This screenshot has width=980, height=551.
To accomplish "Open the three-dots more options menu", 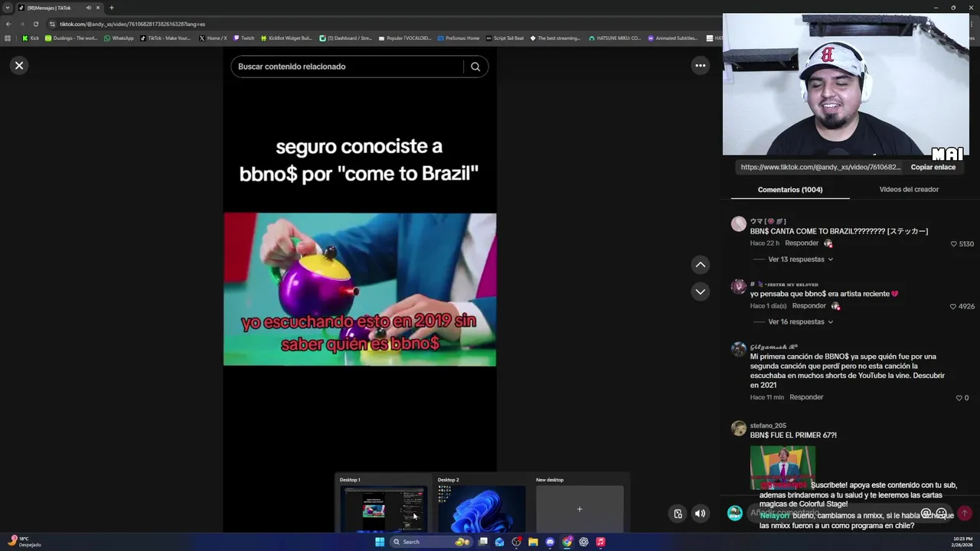I will click(700, 66).
